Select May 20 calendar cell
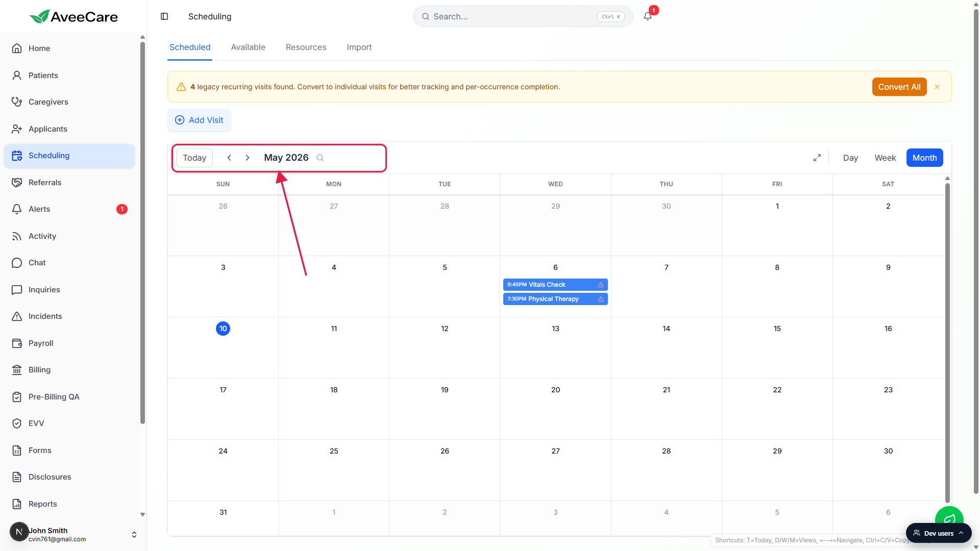Viewport: 980px width, 551px height. [x=555, y=409]
